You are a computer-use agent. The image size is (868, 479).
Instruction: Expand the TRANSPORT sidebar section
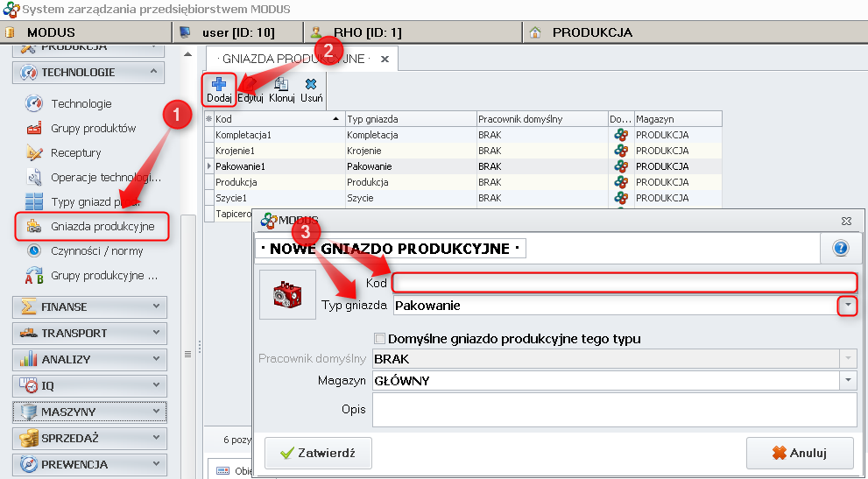[89, 333]
